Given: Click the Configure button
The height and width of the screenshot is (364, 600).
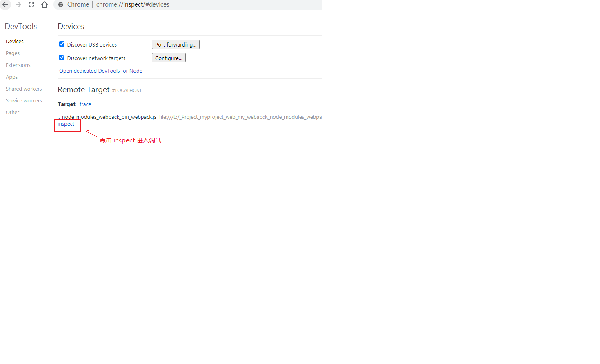Looking at the screenshot, I should (169, 58).
